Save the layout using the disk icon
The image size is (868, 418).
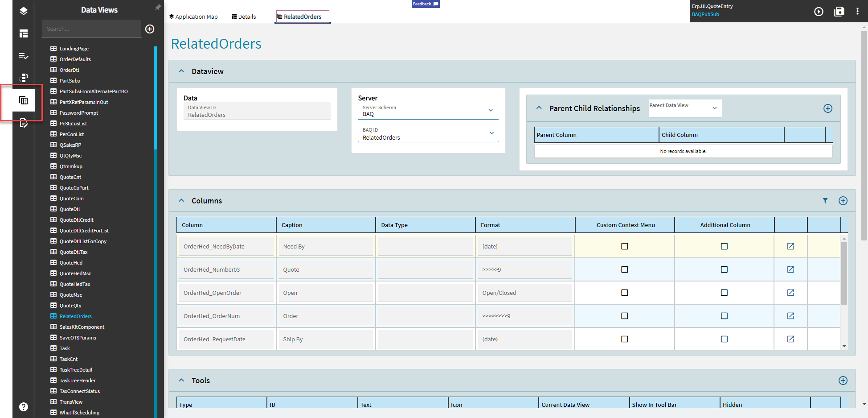(x=839, y=12)
